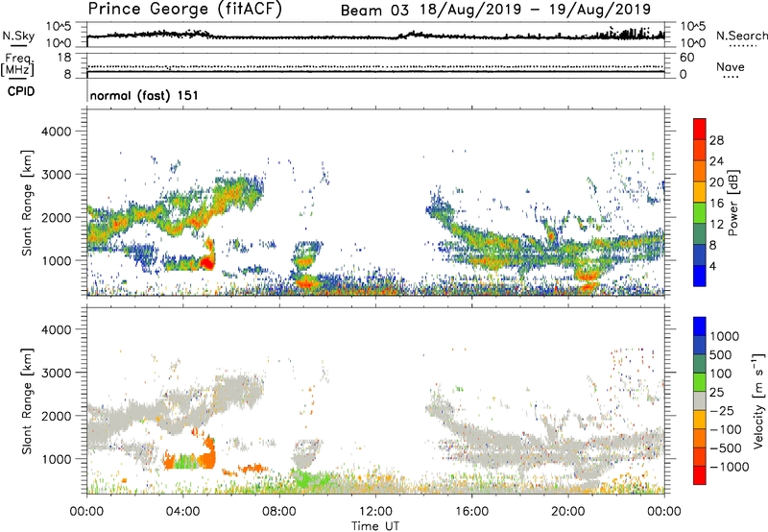This screenshot has width=768, height=532.
Task: Click the "04:00" time tick label
Action: (x=182, y=512)
